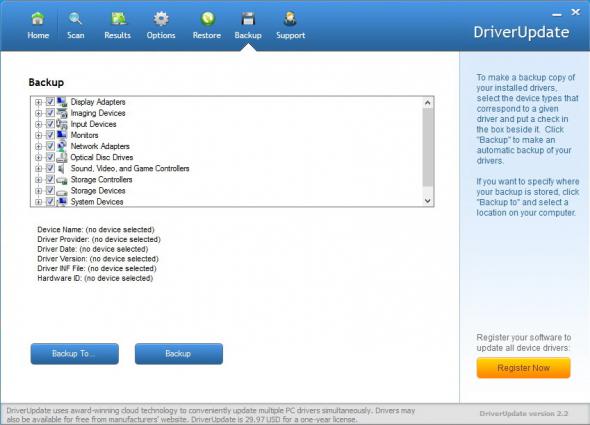This screenshot has width=590, height=425.
Task: Select the Storage Devices drive icon
Action: (x=62, y=191)
